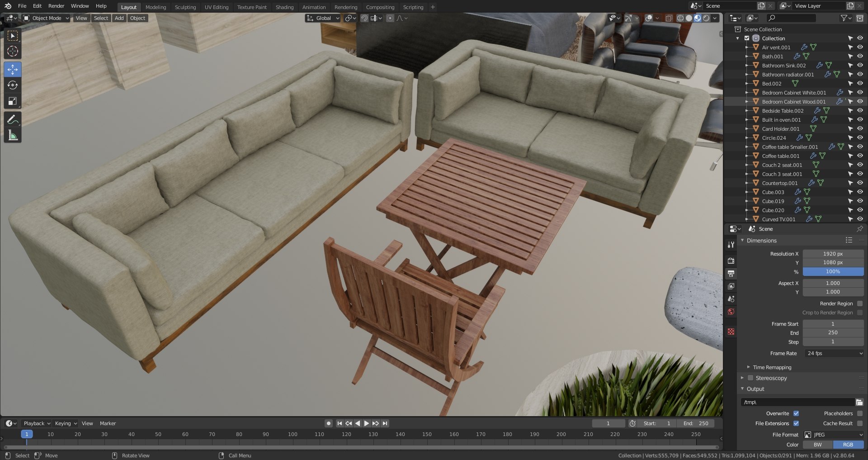Screen dimensions: 868x460
Task: Hide Air vent.001 in viewport
Action: click(x=860, y=47)
